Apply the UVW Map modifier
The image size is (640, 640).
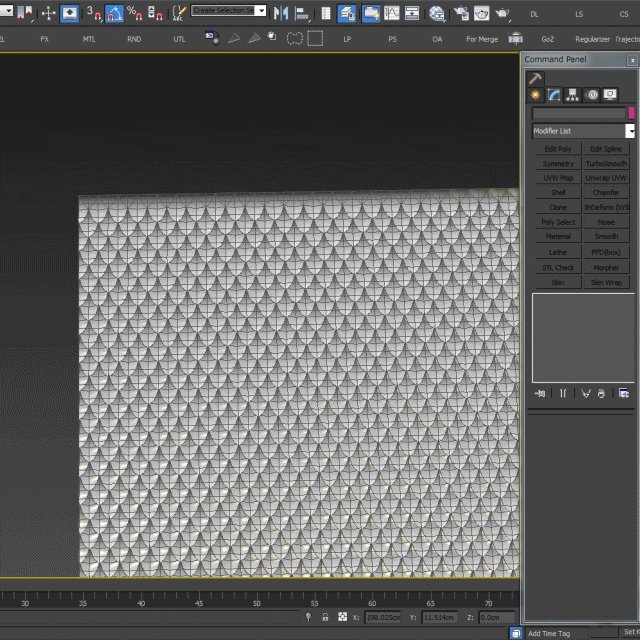pos(558,178)
